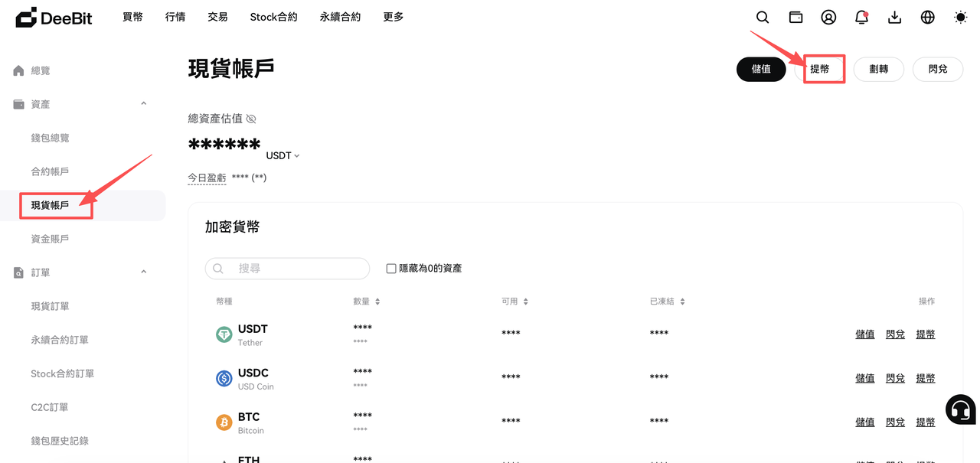980x463 pixels.
Task: Toggle the light/dark theme sun icon
Action: pos(960,17)
